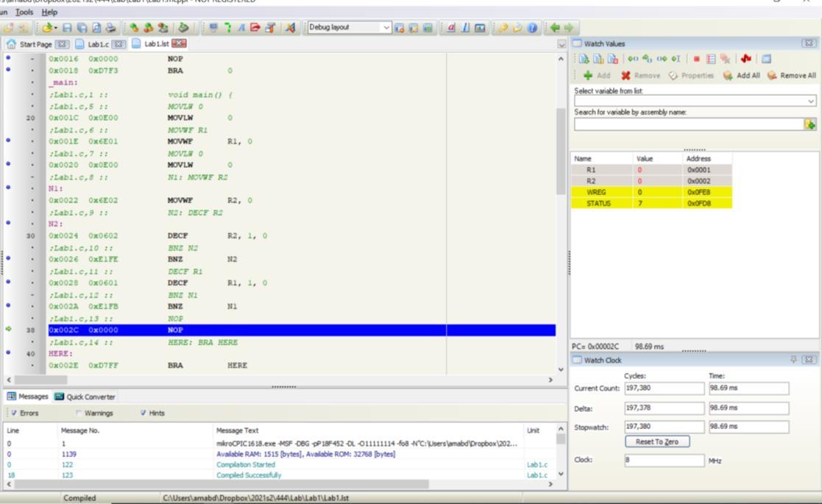
Task: Click the Remove All button
Action: click(792, 76)
